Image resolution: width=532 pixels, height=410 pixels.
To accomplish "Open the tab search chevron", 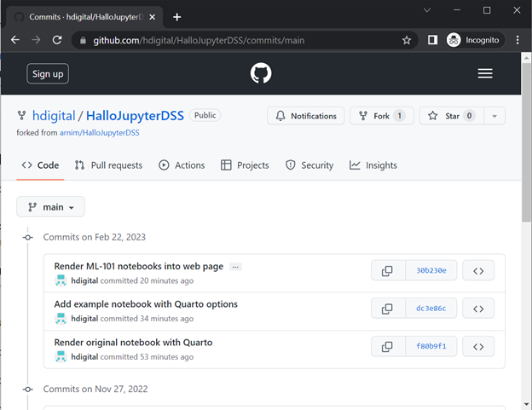I will [427, 10].
